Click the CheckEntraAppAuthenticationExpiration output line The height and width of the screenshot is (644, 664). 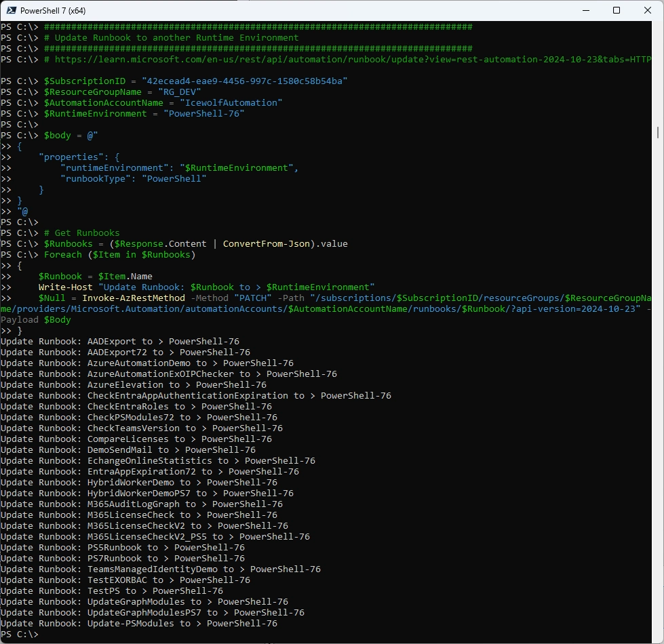pyautogui.click(x=196, y=396)
